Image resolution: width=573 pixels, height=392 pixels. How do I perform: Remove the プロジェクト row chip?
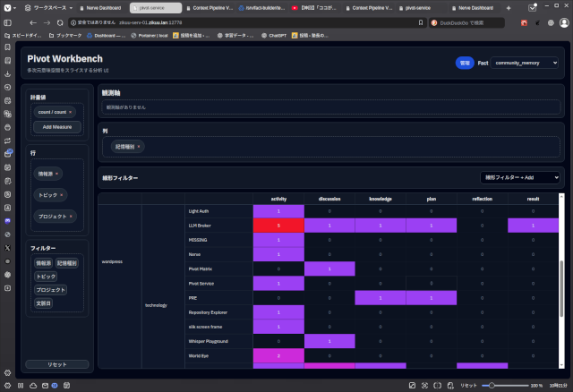71,217
